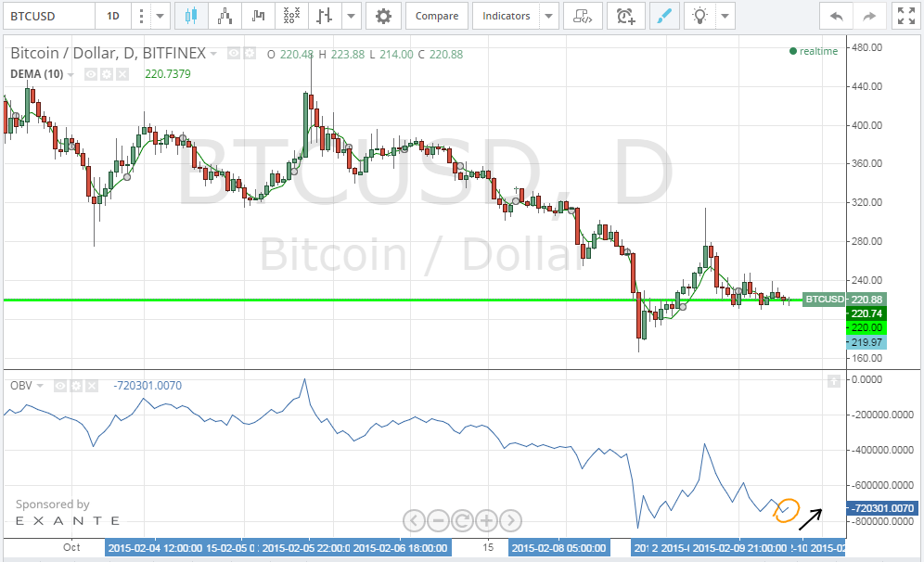
Task: Open the Indicators menu
Action: [x=506, y=16]
